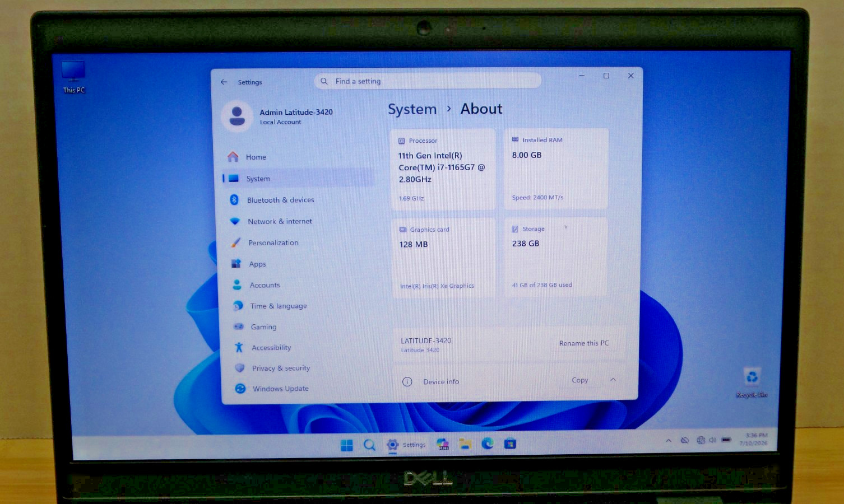Open Bluetooth & devices settings
The image size is (844, 504).
click(x=298, y=200)
